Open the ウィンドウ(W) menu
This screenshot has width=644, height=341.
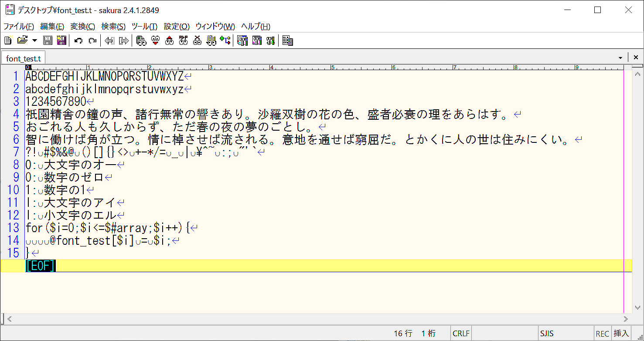[215, 27]
